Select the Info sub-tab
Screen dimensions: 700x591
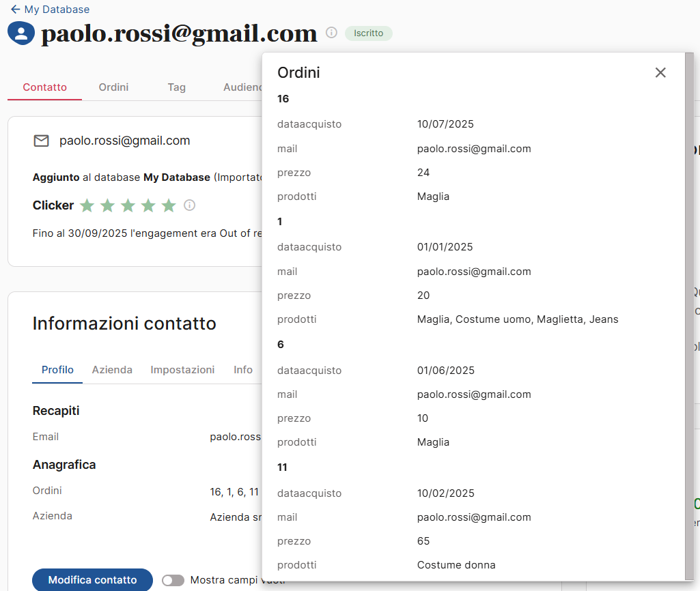tap(243, 370)
